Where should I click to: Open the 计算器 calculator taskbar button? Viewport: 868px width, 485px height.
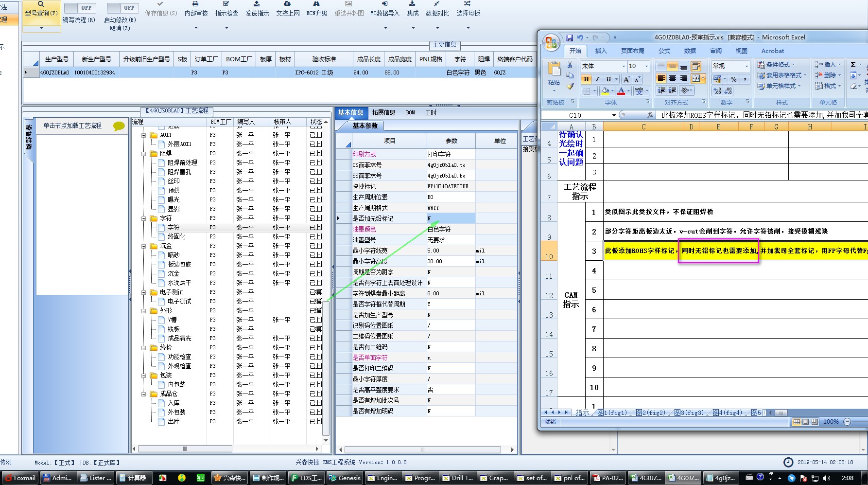[x=133, y=478]
